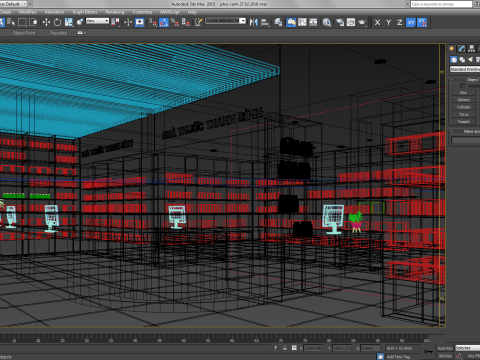Toggle the Spinner Snap button
This screenshot has width=480, height=360.
(x=186, y=22)
